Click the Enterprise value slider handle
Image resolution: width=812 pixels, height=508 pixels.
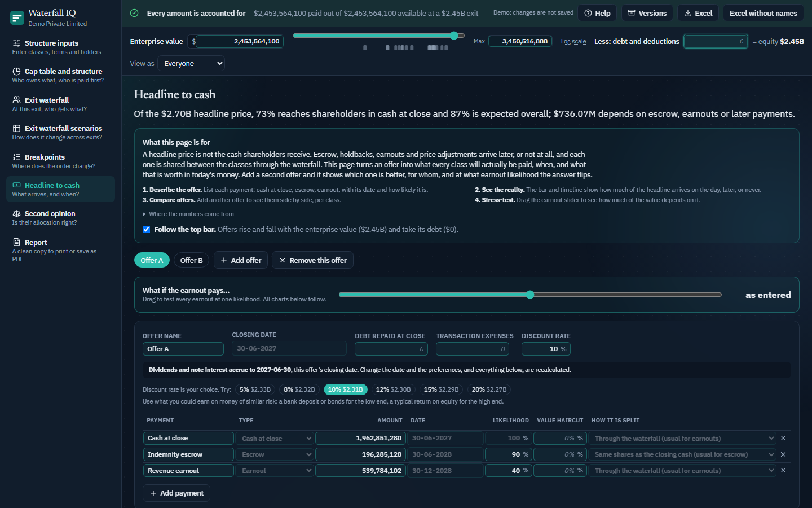click(x=454, y=36)
